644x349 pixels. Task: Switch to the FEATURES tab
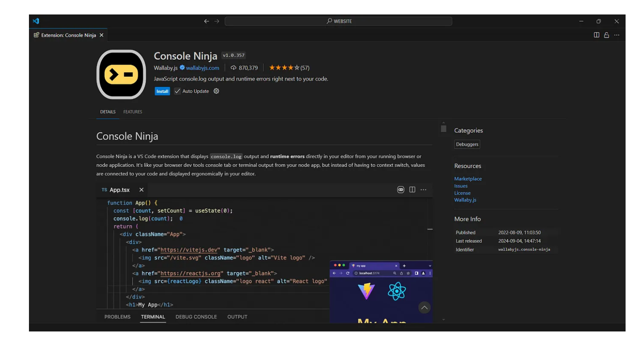coord(132,112)
